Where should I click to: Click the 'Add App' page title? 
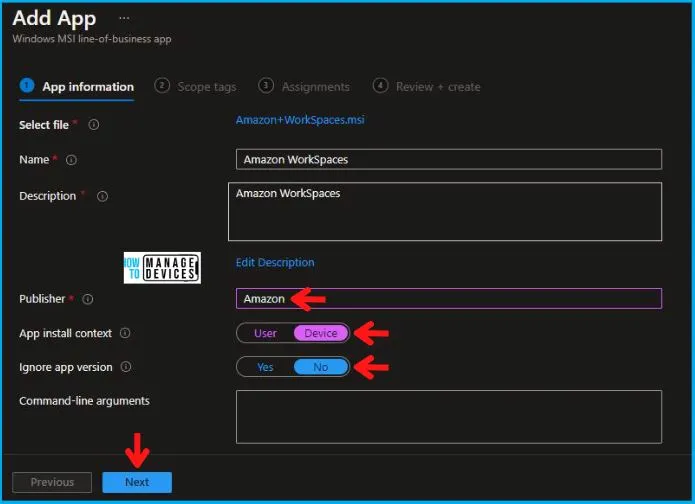(54, 19)
